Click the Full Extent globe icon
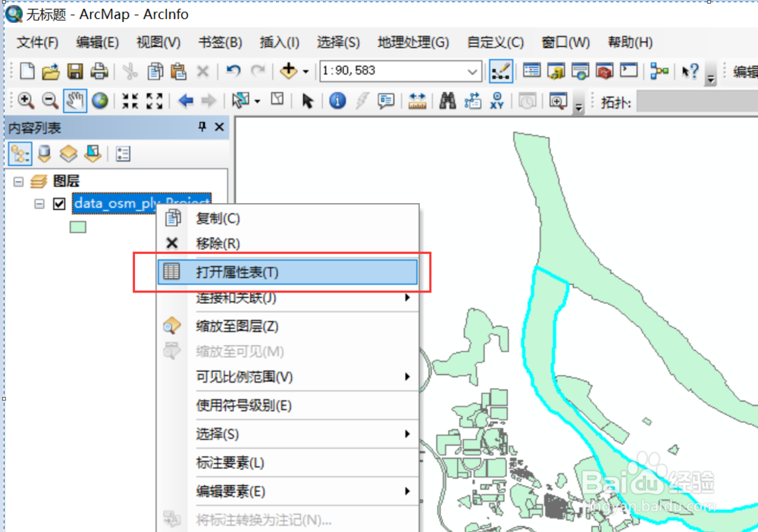This screenshot has height=532, width=758. coord(100,101)
